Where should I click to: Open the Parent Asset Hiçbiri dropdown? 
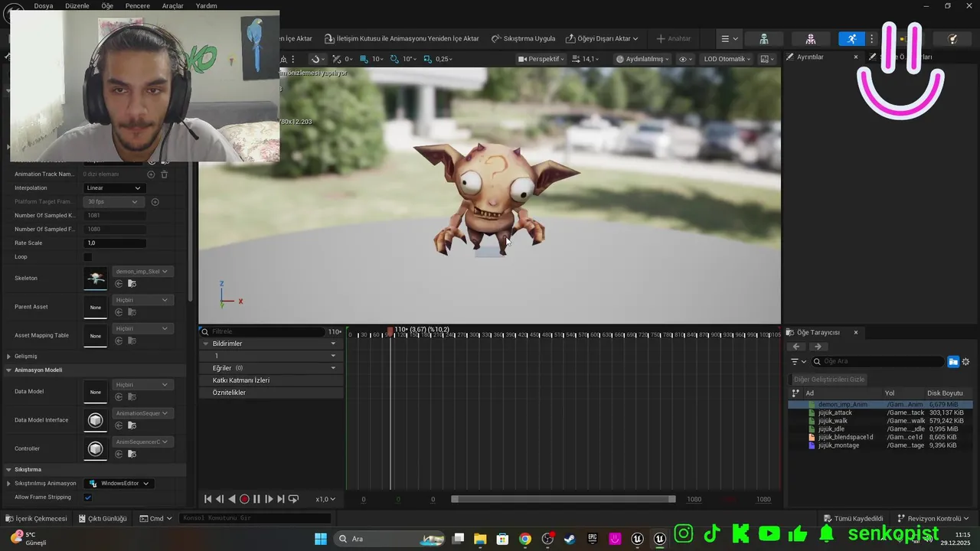142,300
